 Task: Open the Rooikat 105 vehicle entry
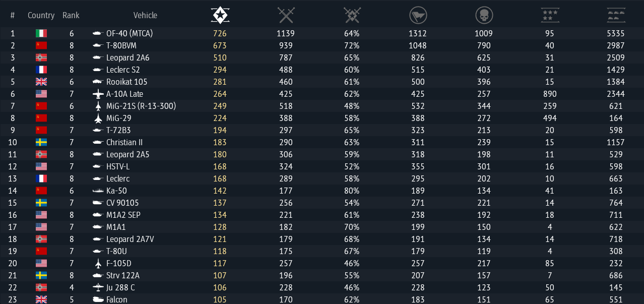click(x=127, y=82)
